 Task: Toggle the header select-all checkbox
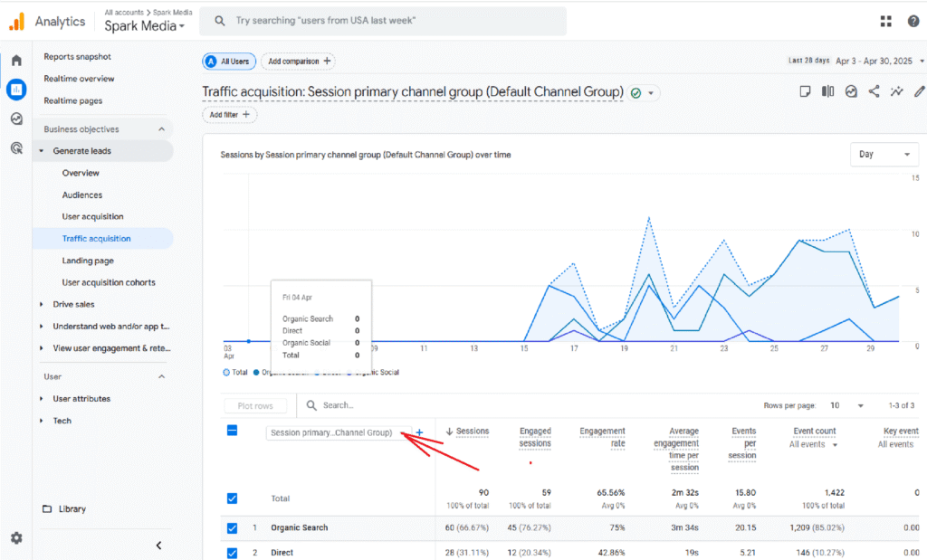click(x=233, y=430)
